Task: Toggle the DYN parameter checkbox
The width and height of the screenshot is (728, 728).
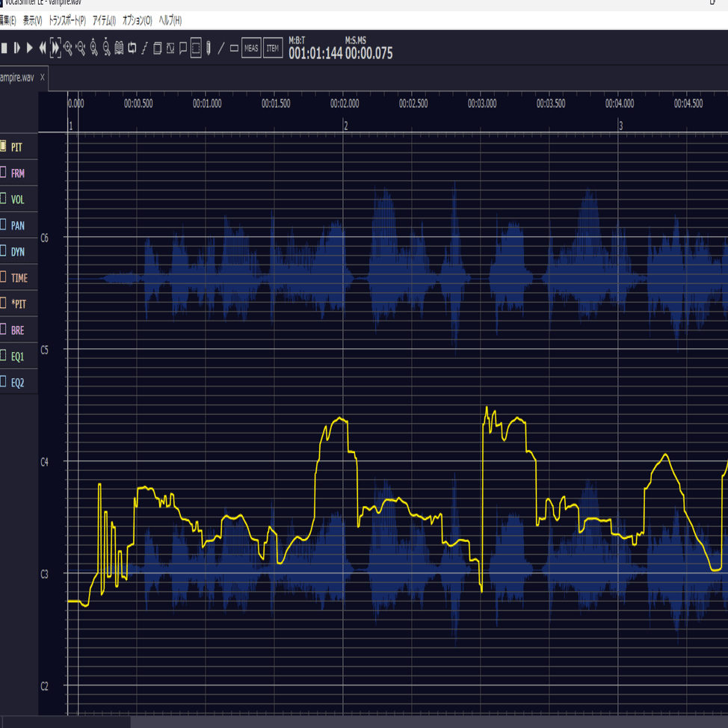Action: (x=3, y=250)
